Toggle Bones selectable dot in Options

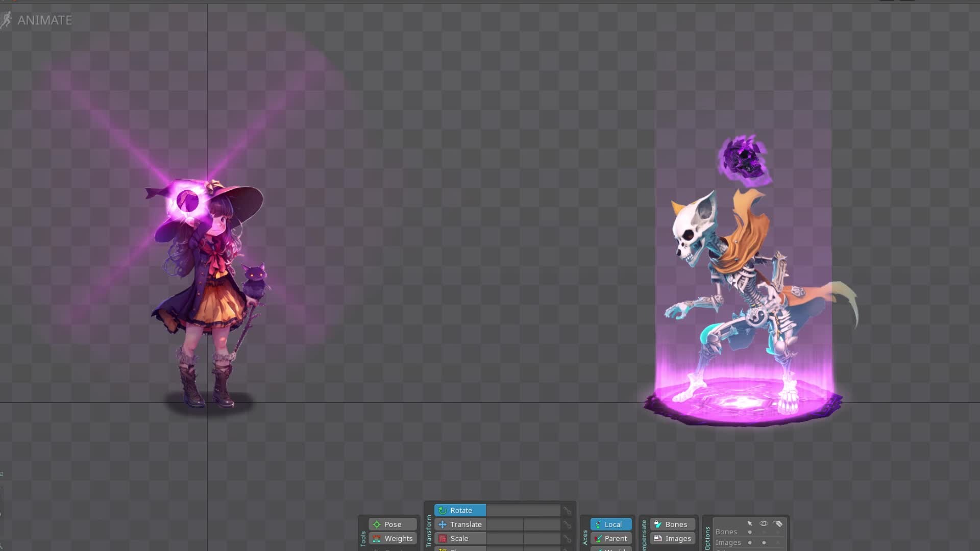(750, 532)
